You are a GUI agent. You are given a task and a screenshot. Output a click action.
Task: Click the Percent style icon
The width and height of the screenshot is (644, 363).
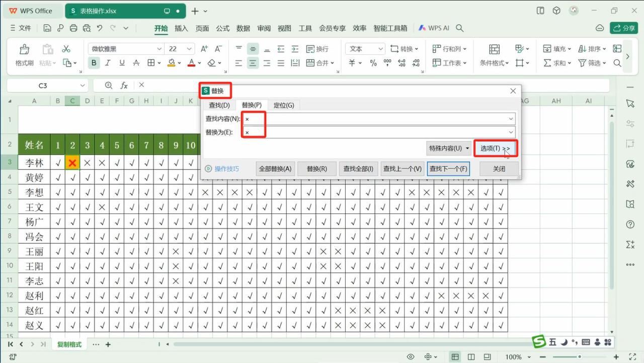373,63
